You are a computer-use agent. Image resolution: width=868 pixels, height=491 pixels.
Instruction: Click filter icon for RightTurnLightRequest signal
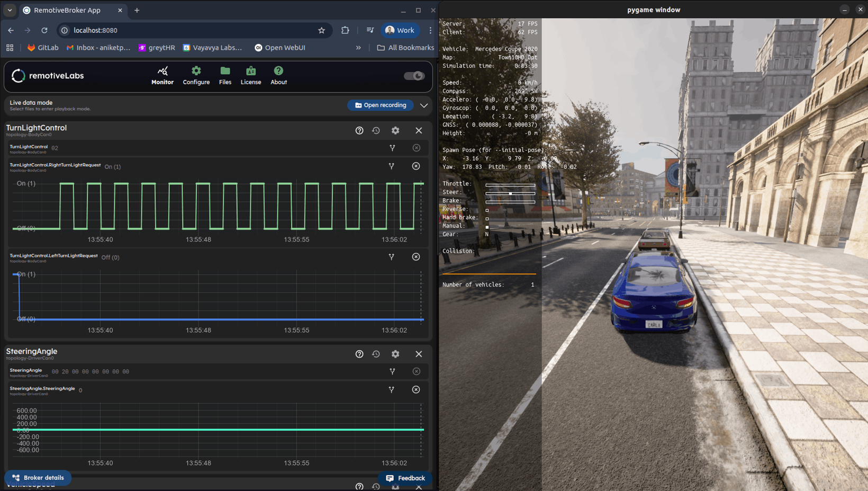pos(392,166)
